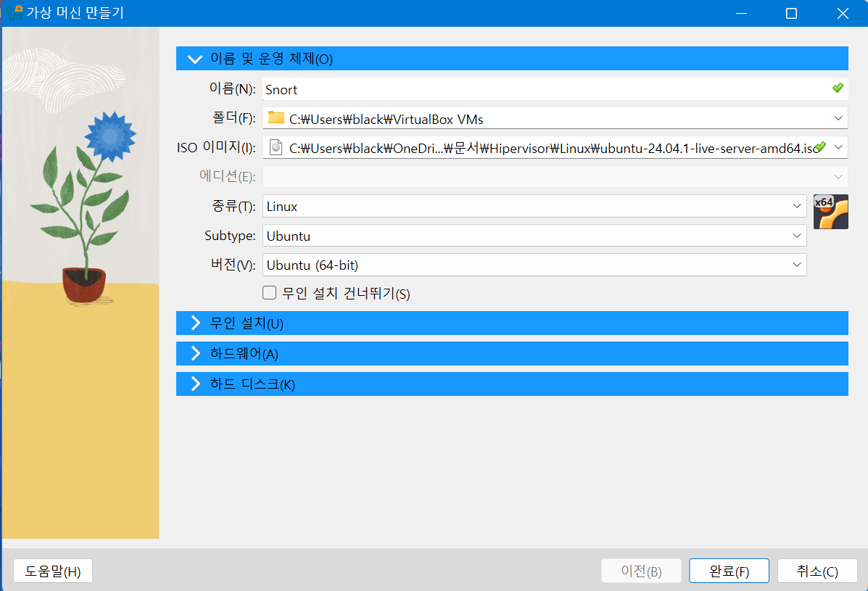Image resolution: width=868 pixels, height=591 pixels.
Task: Close the 가상 머신 만들기 dialog
Action: [x=843, y=13]
